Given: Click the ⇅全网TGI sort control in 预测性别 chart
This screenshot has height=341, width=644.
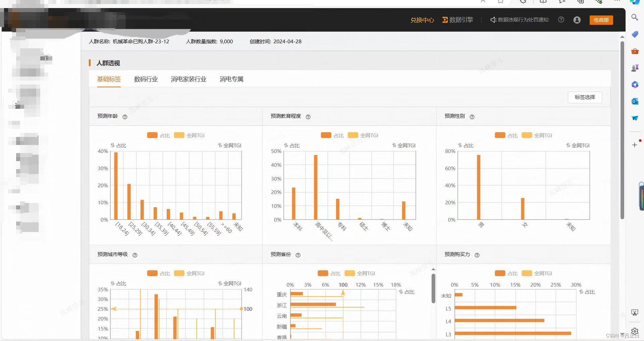Looking at the screenshot, I should tap(577, 145).
